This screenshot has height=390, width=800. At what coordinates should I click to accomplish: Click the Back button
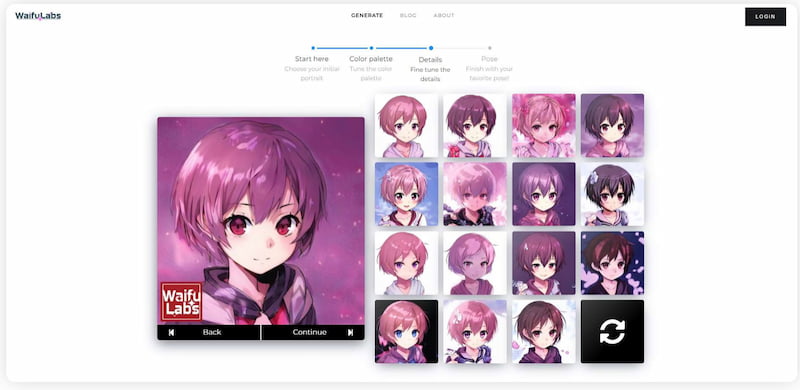point(209,332)
